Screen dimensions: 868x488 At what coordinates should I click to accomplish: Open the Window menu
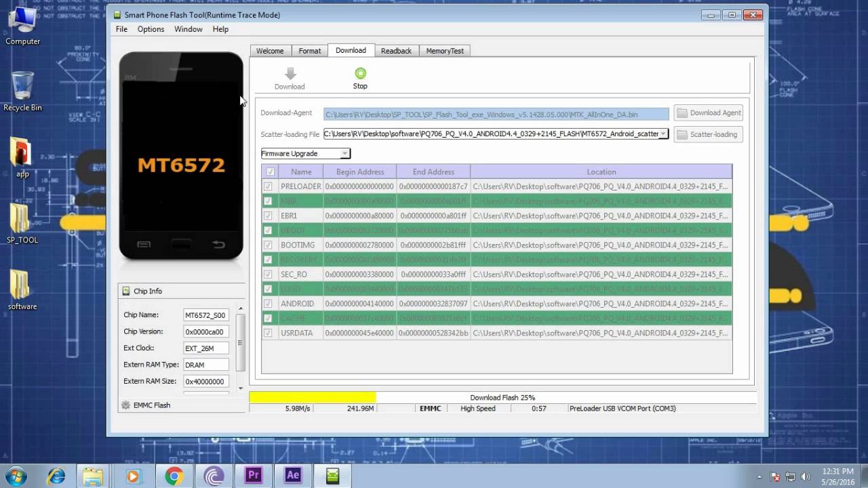pyautogui.click(x=189, y=29)
